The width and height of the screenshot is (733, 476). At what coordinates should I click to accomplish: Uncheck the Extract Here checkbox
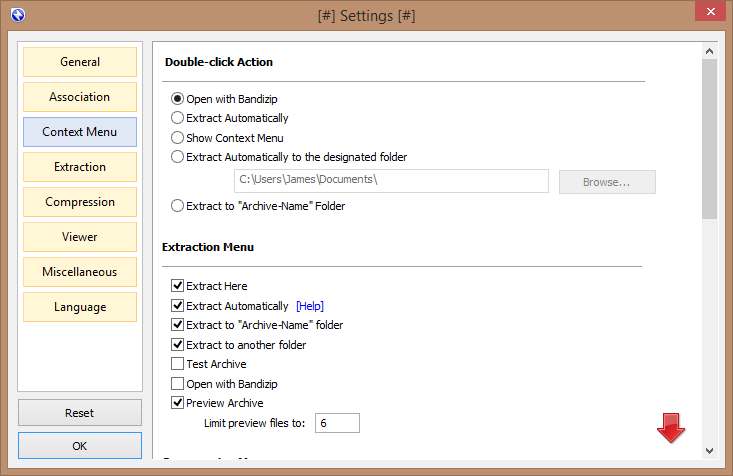pos(178,286)
